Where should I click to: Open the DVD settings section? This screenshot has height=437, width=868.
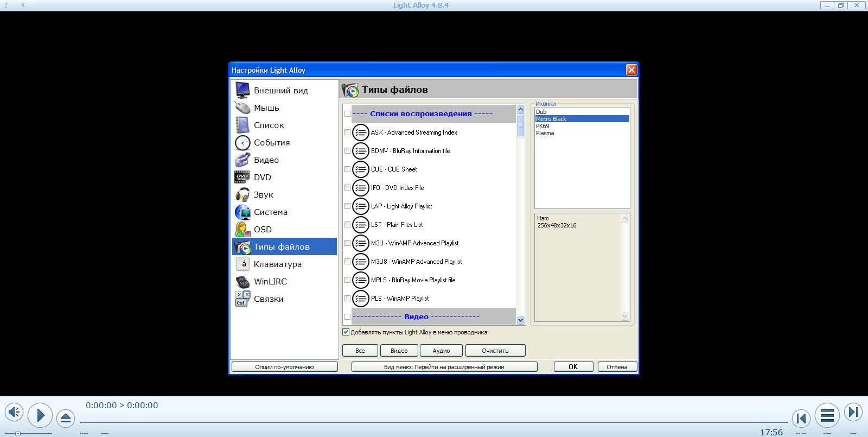[284, 177]
